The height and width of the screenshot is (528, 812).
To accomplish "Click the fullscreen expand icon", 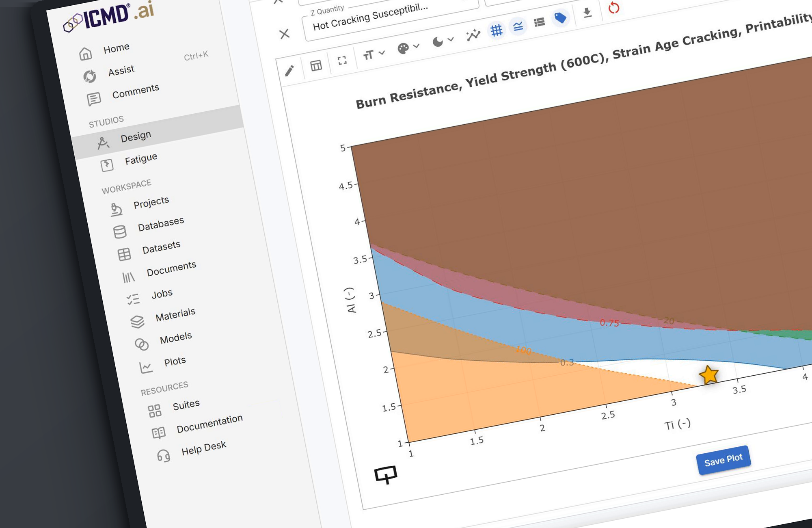I will tap(342, 61).
